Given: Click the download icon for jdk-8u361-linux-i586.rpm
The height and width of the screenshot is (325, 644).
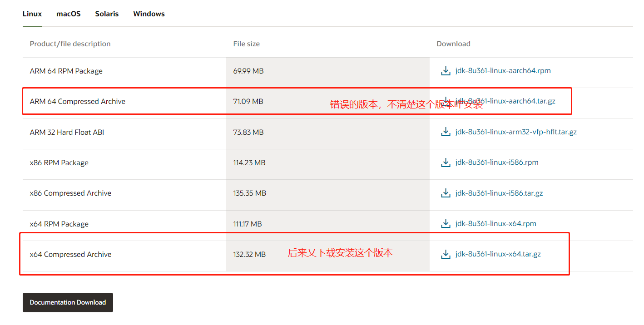Looking at the screenshot, I should click(x=446, y=162).
